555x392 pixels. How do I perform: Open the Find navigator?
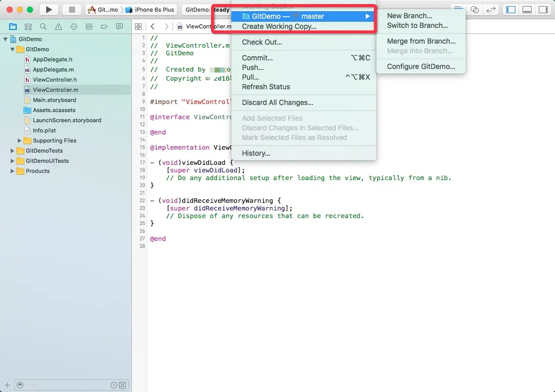click(x=43, y=26)
